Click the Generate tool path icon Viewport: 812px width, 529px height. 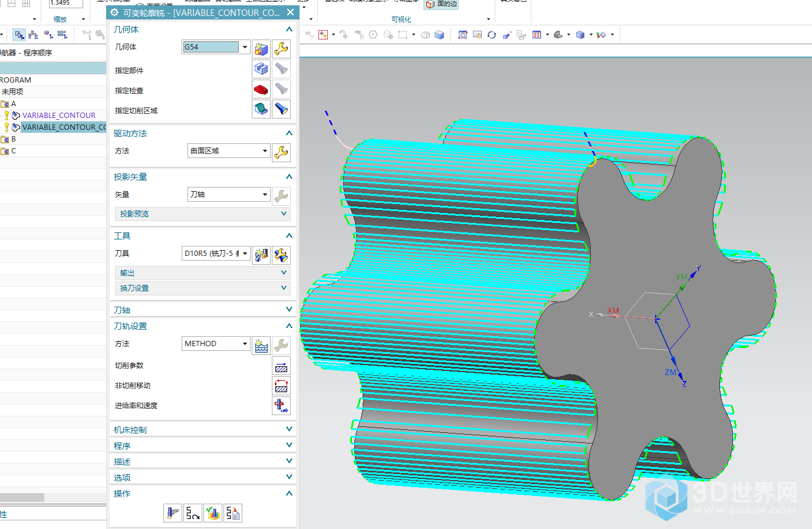[x=173, y=513]
